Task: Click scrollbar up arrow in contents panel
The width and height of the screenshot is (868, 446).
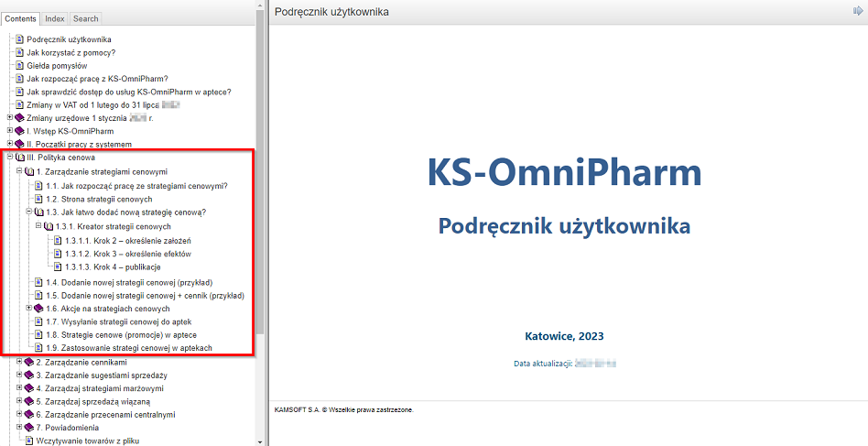Action: point(260,5)
